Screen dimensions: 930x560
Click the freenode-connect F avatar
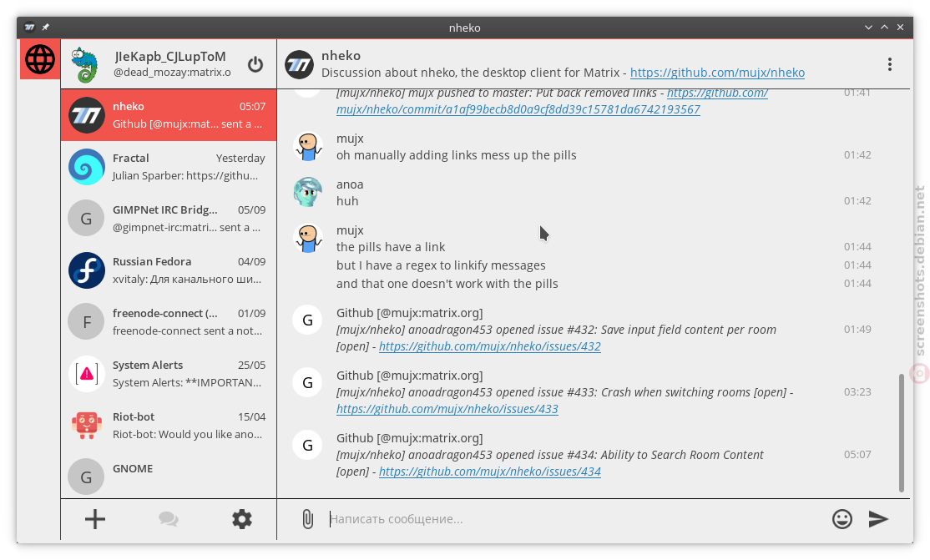point(87,322)
